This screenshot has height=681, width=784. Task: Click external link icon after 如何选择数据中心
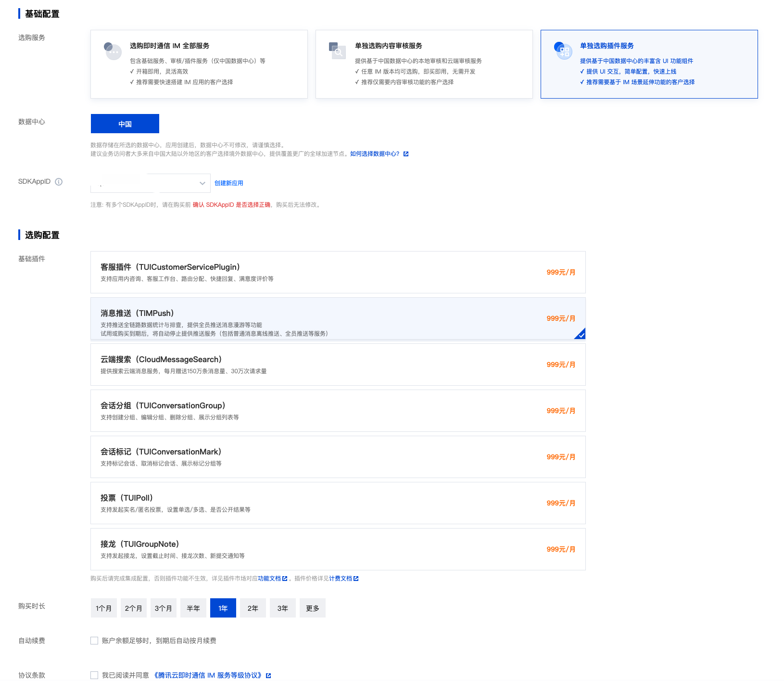[406, 154]
